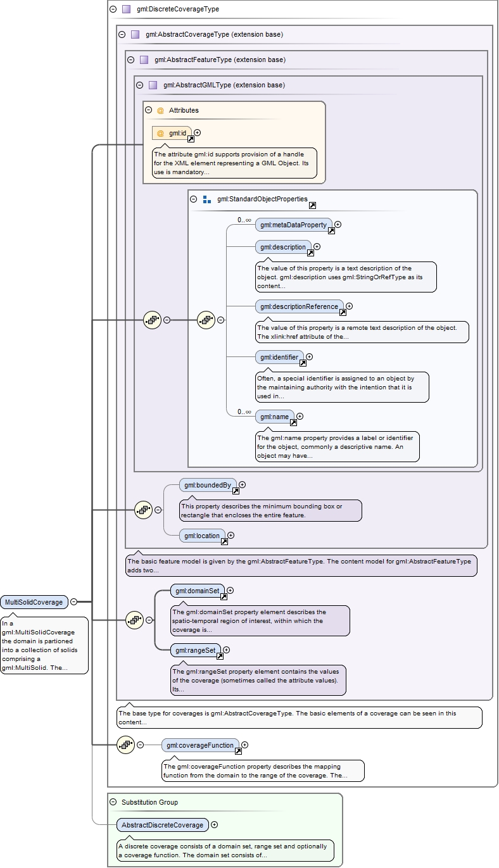The width and height of the screenshot is (499, 868).
Task: Follow gml:name reference arrow icon
Action: click(293, 422)
